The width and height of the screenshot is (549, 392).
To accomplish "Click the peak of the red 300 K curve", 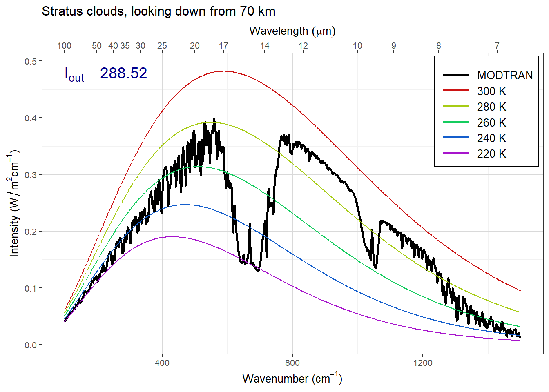I will pyautogui.click(x=223, y=71).
